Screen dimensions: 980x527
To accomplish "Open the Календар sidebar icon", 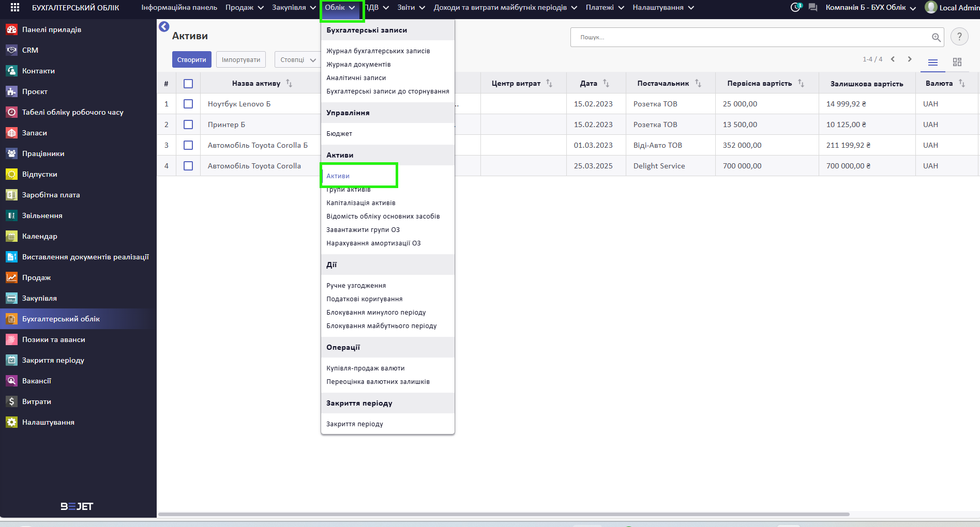I will pos(11,236).
